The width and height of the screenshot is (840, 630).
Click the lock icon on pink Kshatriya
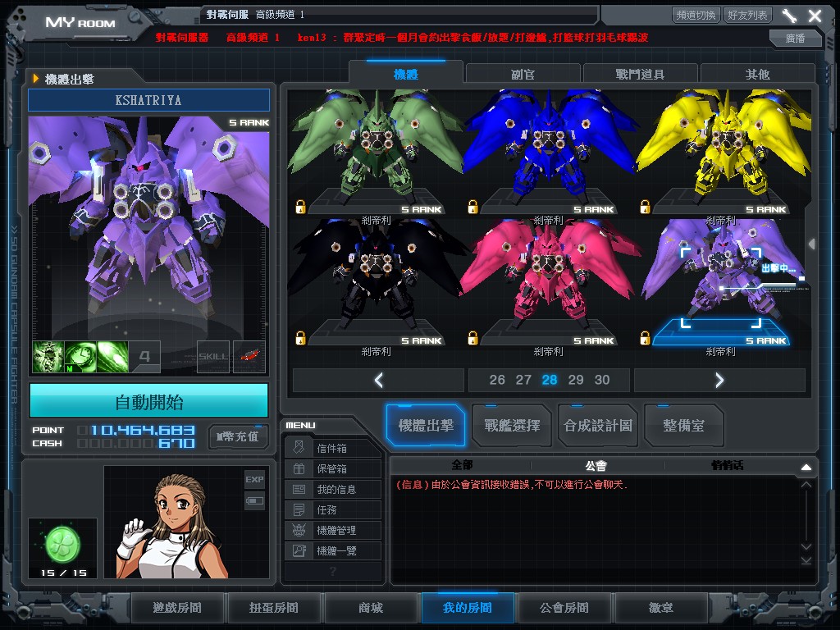point(472,338)
